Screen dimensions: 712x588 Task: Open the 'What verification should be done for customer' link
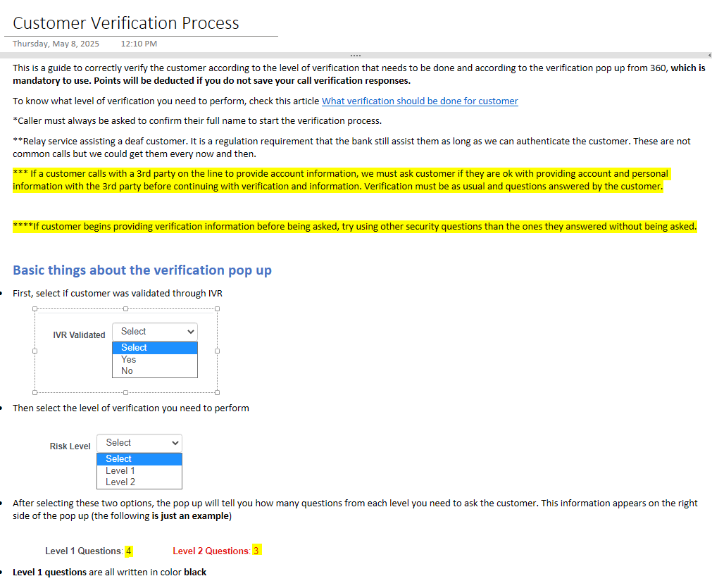point(420,101)
